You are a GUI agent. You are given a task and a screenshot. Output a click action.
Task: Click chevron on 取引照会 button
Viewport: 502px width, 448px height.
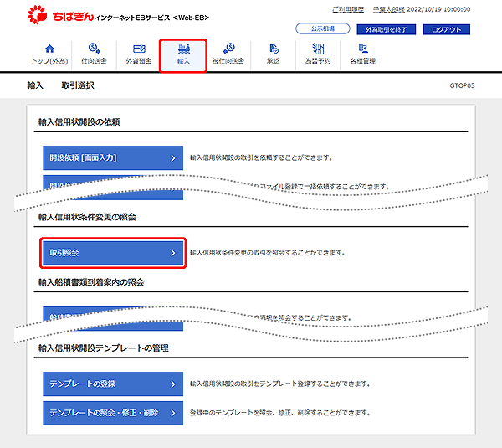(173, 253)
